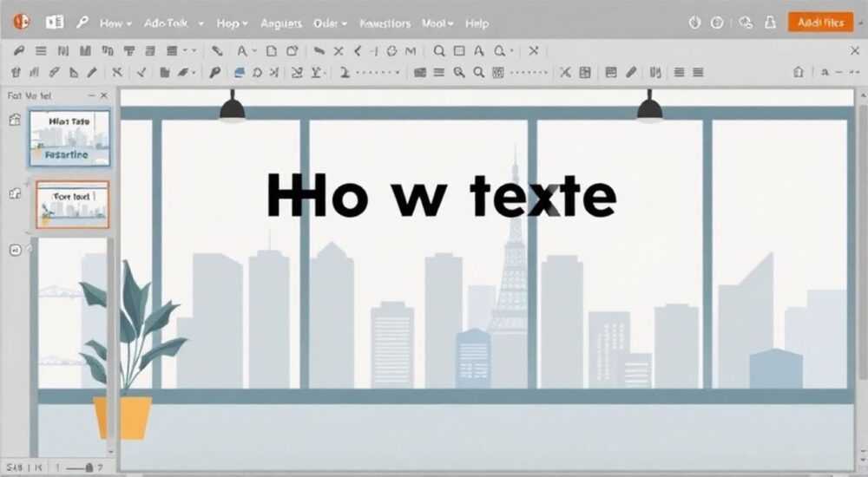
Task: Click the blue layers icon
Action: 240,72
